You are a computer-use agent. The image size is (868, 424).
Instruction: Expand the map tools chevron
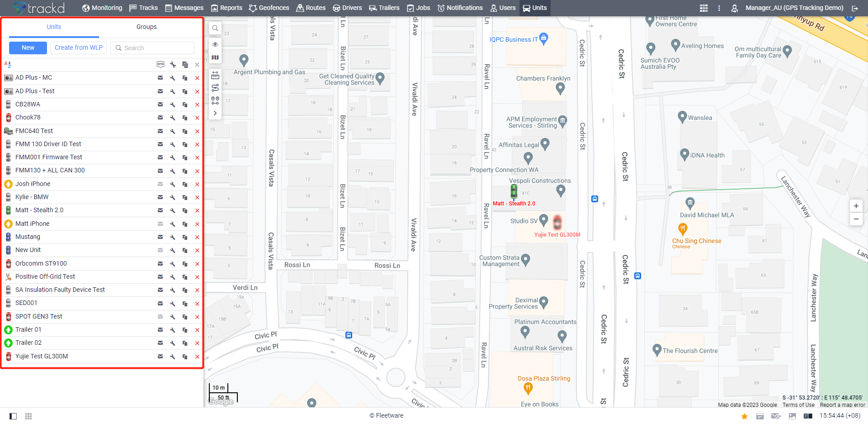pyautogui.click(x=215, y=113)
